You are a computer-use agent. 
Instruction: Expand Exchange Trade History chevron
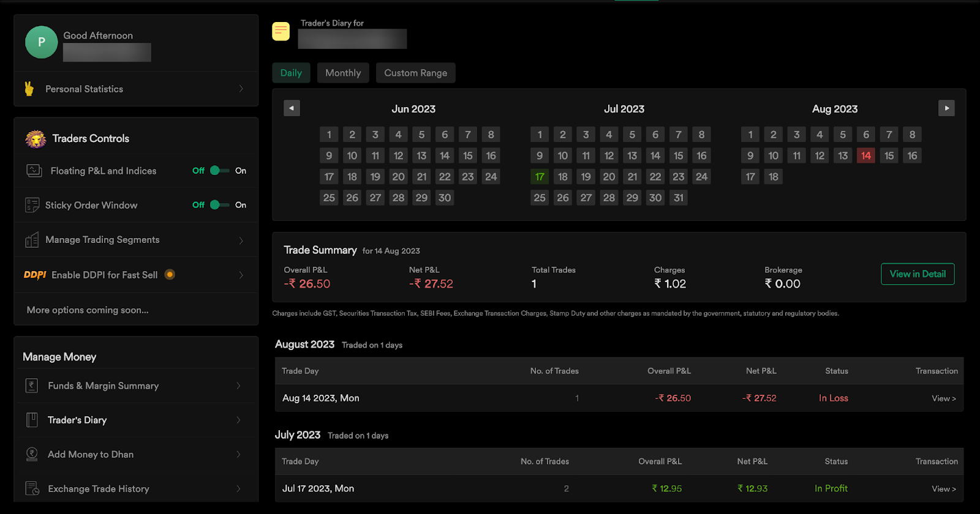tap(239, 488)
